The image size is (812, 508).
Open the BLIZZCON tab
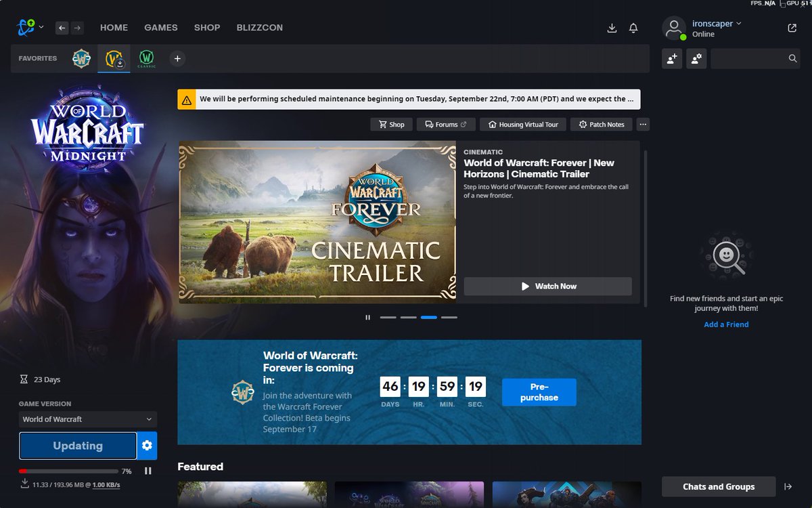click(260, 28)
